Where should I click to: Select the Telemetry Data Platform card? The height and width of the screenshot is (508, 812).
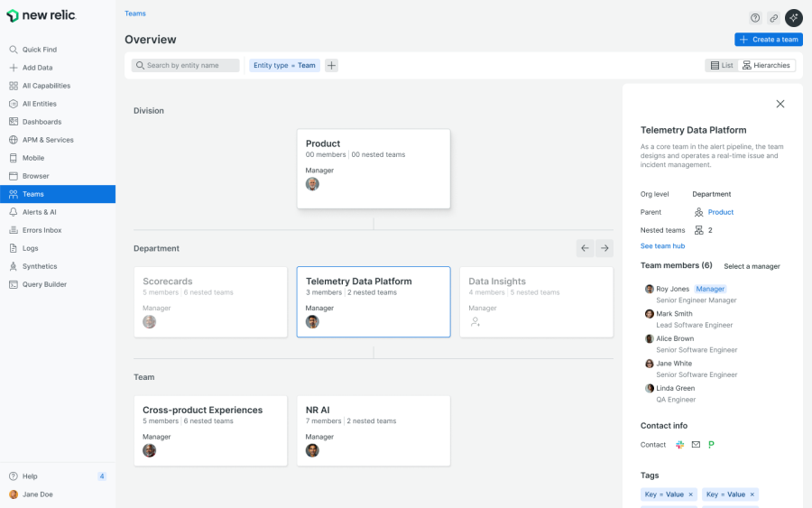click(x=374, y=302)
